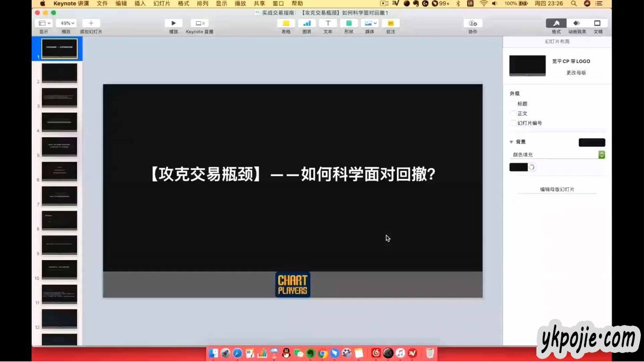Open the zoom level 49% dropdown
644x362 pixels.
pos(66,23)
